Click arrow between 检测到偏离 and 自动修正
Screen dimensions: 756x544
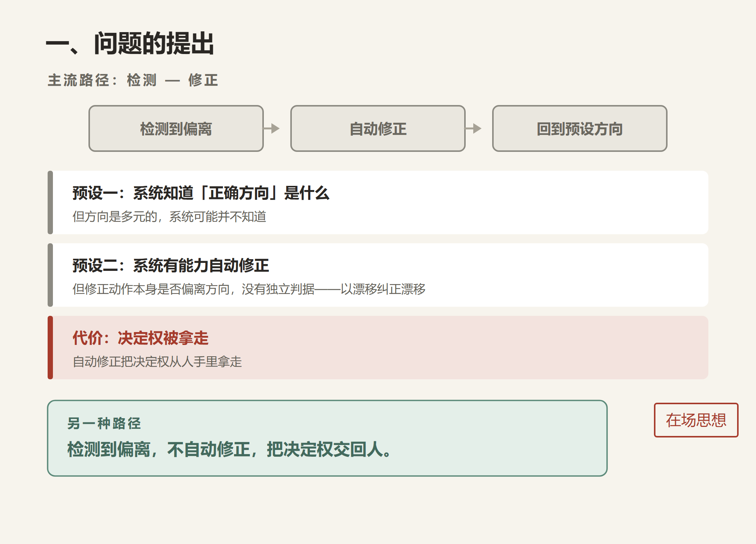tap(271, 128)
